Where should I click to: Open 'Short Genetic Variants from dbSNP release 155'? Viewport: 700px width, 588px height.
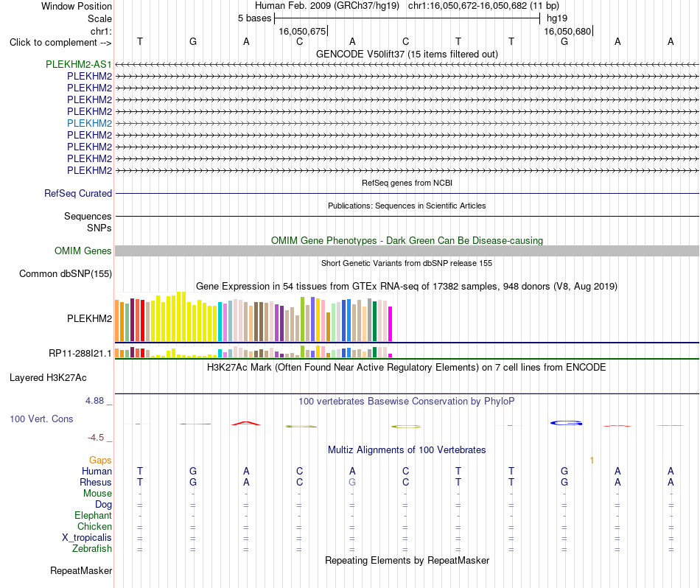(407, 263)
